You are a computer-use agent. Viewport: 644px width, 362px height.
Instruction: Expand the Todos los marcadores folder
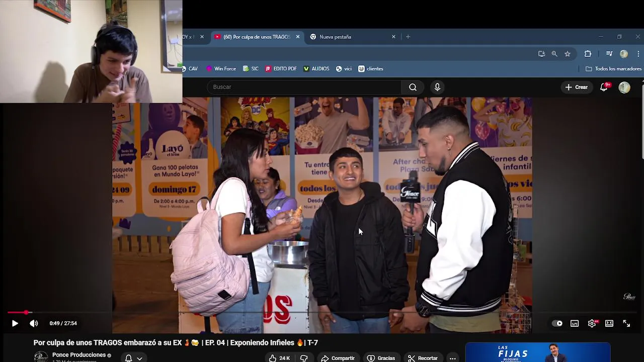(x=613, y=69)
